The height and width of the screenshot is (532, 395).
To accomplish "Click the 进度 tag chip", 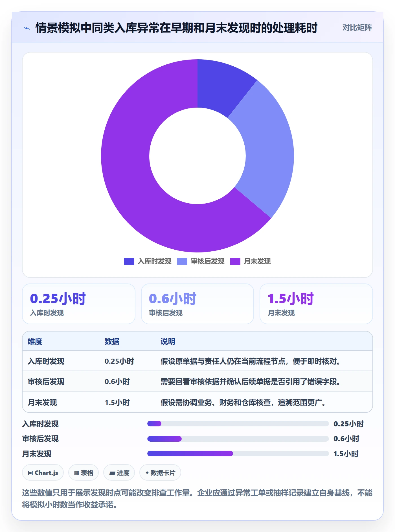I will click(119, 473).
